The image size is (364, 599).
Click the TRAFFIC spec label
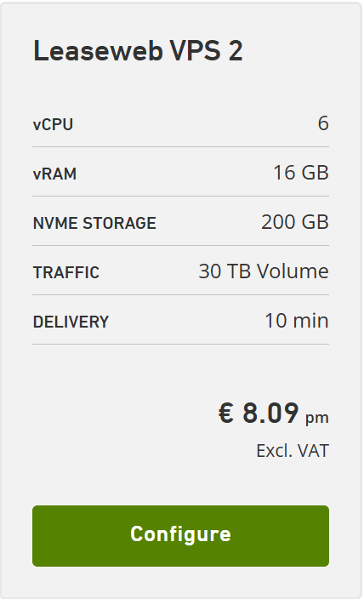(x=66, y=272)
